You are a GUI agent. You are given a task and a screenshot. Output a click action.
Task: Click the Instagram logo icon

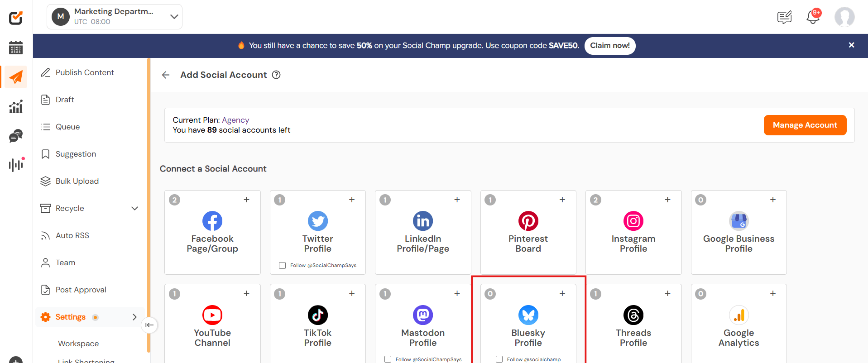(x=633, y=221)
